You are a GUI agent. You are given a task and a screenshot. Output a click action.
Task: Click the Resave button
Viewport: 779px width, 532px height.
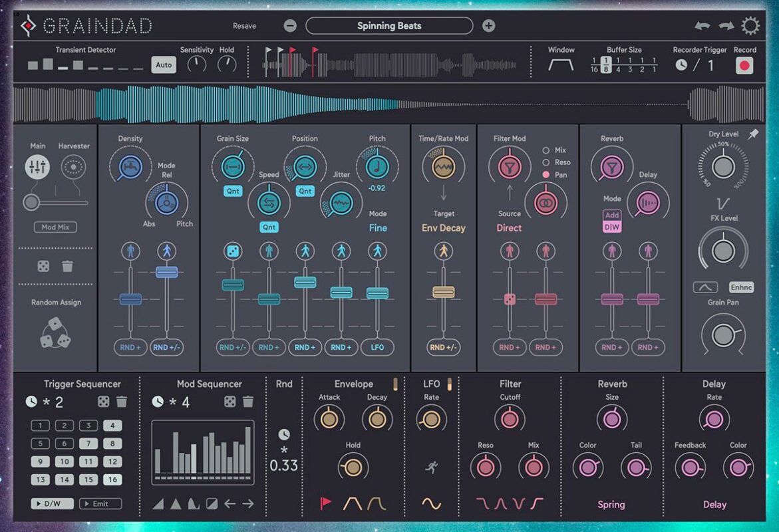244,26
